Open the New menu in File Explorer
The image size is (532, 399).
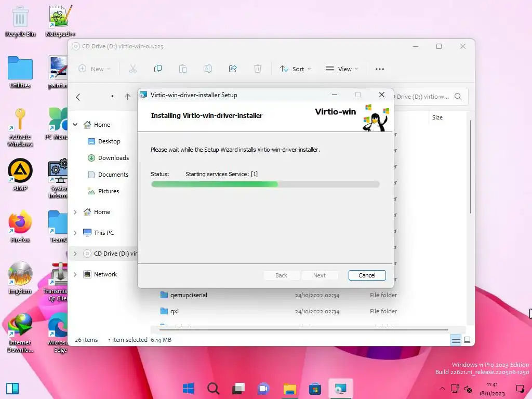tap(95, 69)
